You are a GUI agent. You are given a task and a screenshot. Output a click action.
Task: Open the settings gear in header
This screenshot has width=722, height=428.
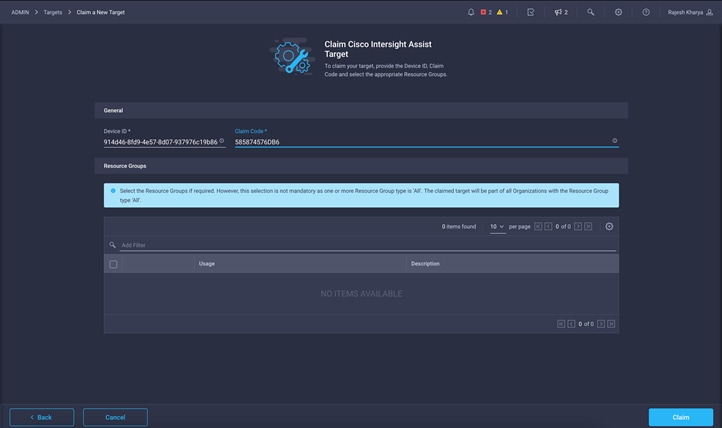pos(618,12)
